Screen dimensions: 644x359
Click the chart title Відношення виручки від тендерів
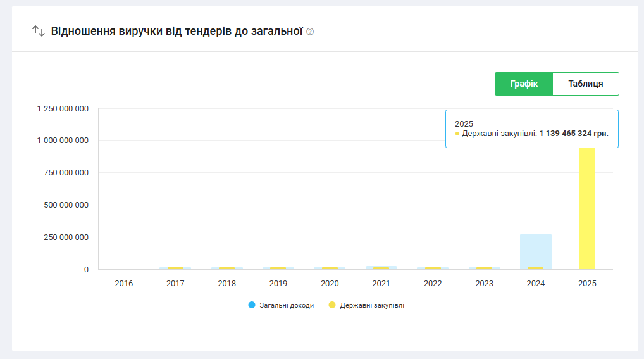(177, 30)
